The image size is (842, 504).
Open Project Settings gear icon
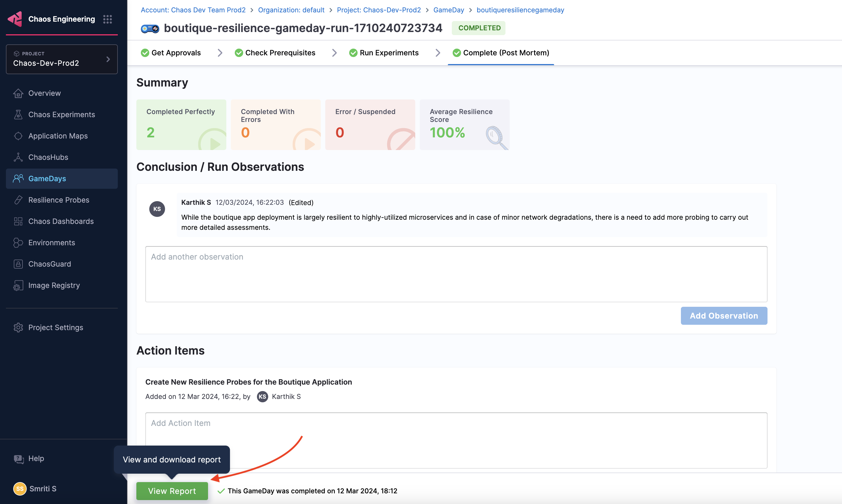(18, 327)
